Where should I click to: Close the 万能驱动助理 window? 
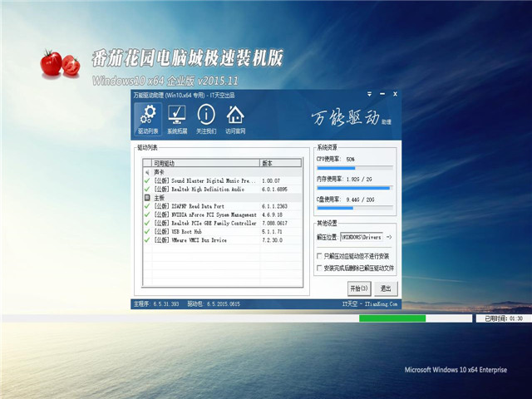[x=395, y=94]
